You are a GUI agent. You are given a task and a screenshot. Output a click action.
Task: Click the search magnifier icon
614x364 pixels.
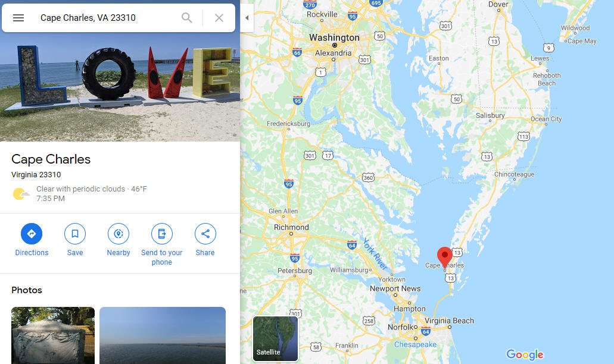click(x=187, y=18)
